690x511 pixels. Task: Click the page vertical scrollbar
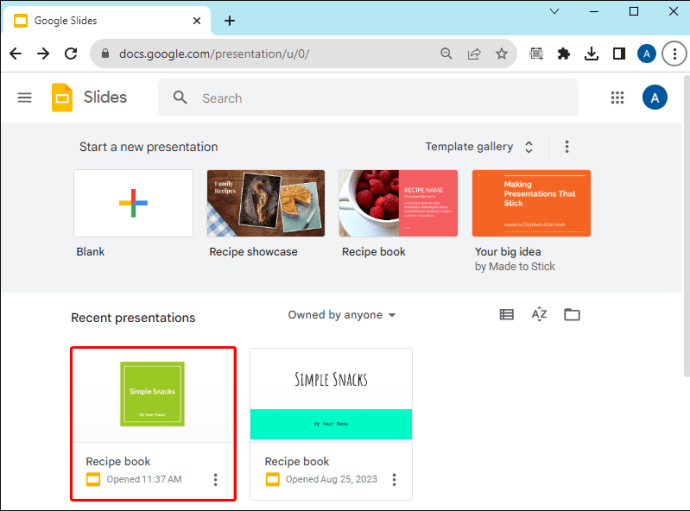pos(686,226)
